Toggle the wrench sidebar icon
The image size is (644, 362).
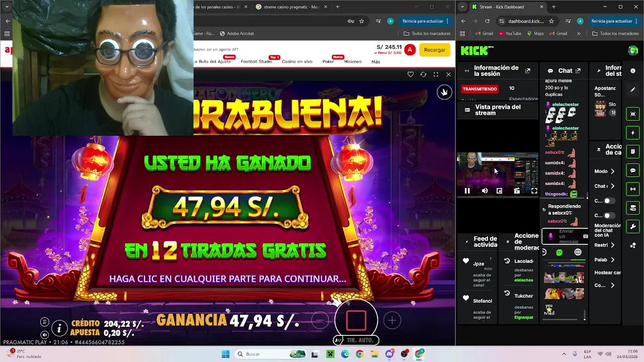pyautogui.click(x=633, y=227)
